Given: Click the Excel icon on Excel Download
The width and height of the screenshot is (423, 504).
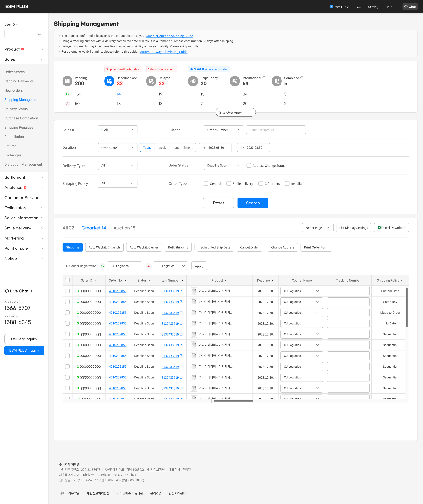Looking at the screenshot, I should click(x=379, y=228).
